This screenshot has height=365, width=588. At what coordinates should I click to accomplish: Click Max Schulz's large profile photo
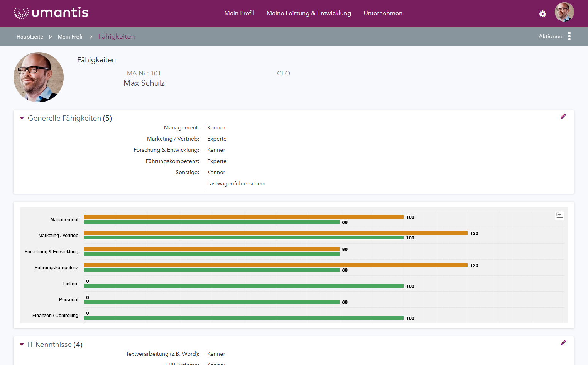[x=39, y=77]
